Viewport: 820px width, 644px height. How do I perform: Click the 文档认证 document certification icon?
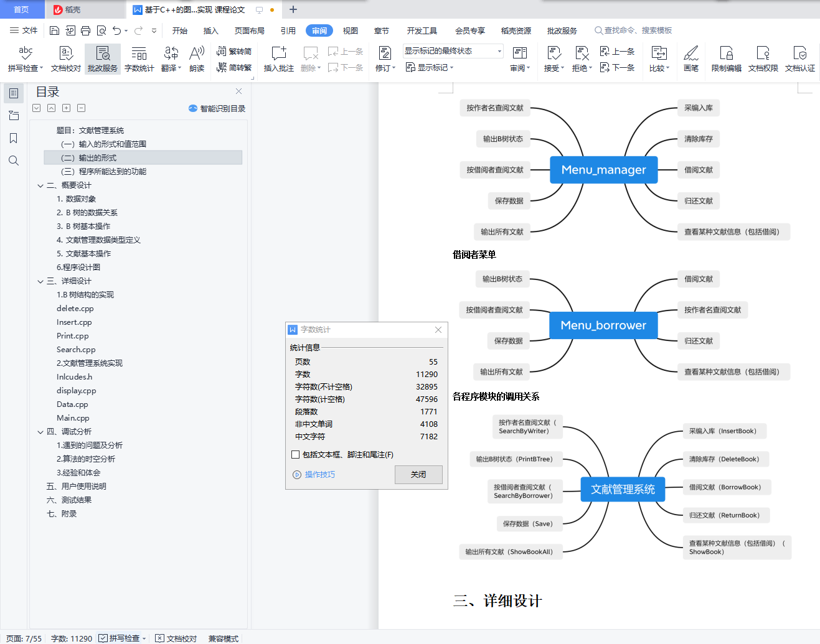click(x=800, y=59)
